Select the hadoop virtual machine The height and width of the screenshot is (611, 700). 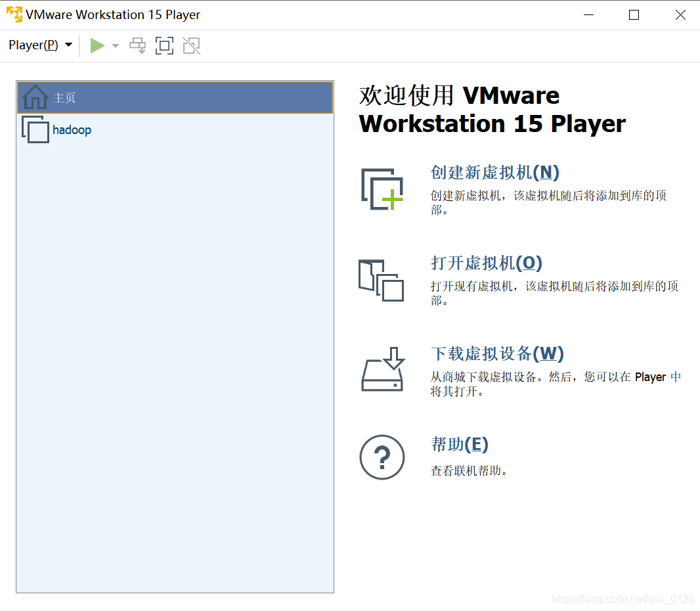175,130
